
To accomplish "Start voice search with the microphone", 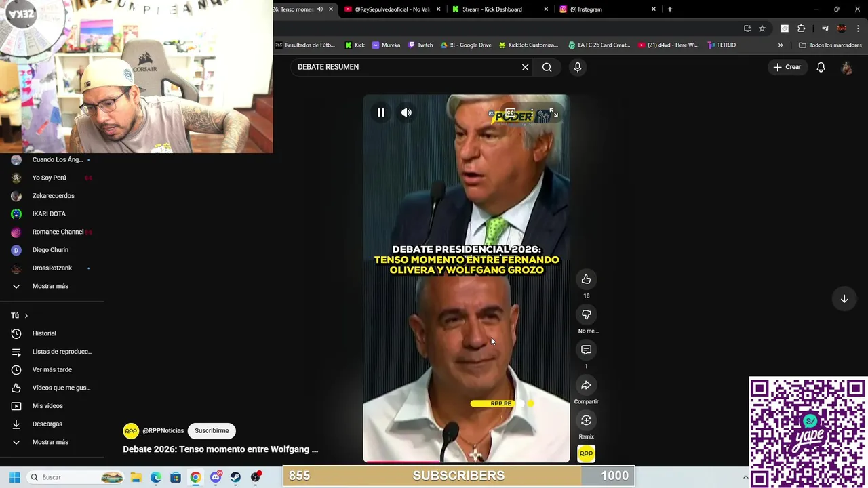I will [578, 67].
